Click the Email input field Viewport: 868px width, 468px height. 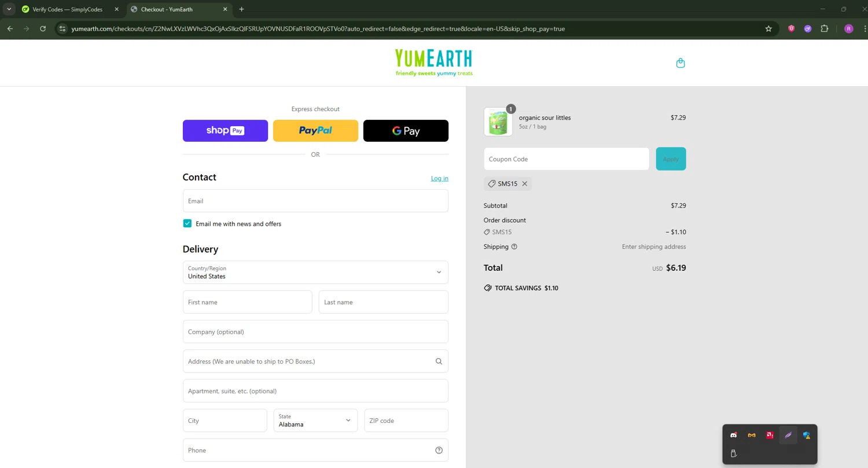315,201
